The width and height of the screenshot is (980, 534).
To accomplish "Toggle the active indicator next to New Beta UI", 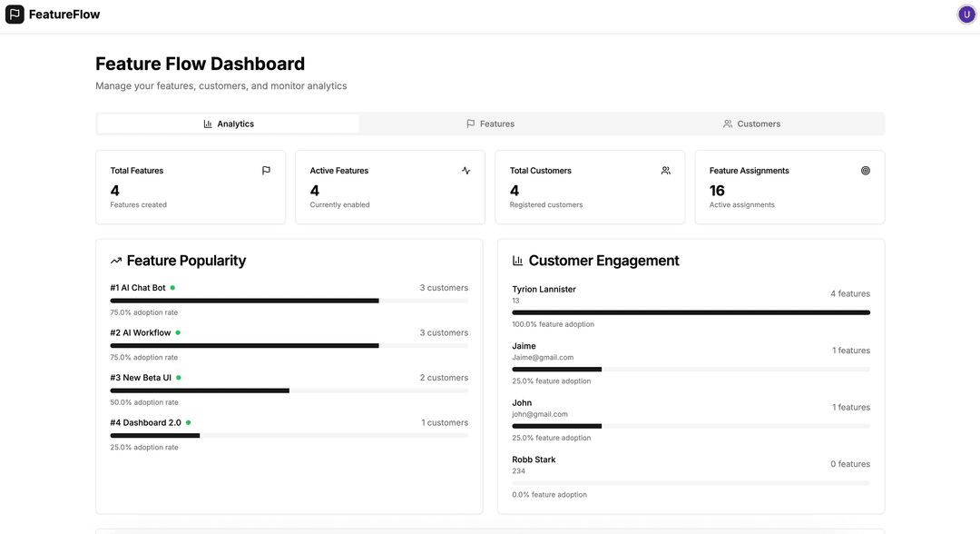I will pyautogui.click(x=180, y=377).
